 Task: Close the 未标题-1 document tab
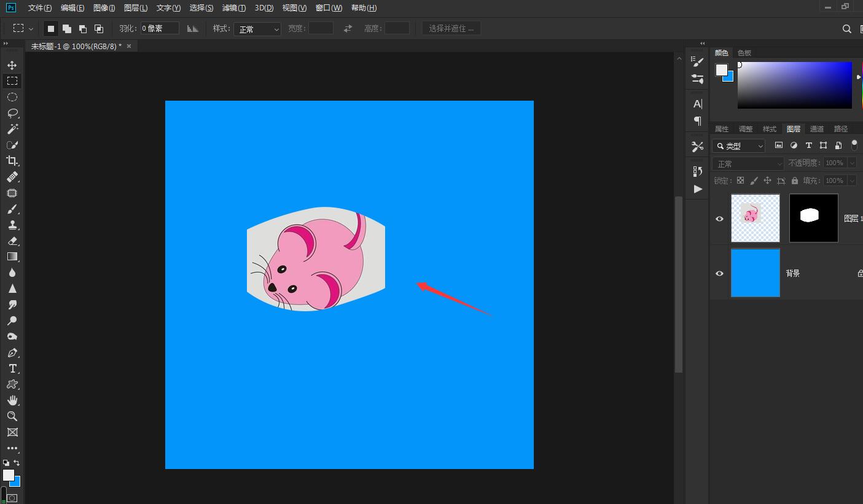point(129,46)
